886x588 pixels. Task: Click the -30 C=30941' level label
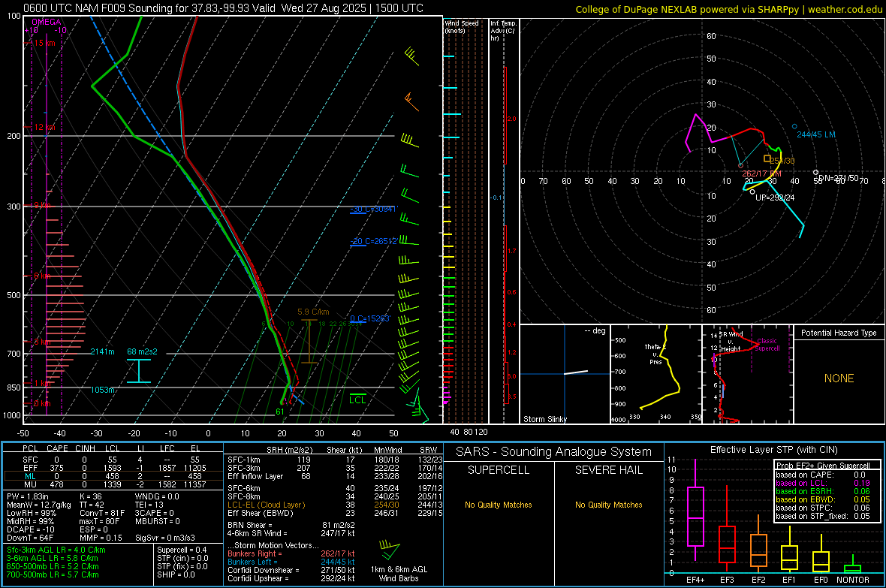click(x=374, y=210)
